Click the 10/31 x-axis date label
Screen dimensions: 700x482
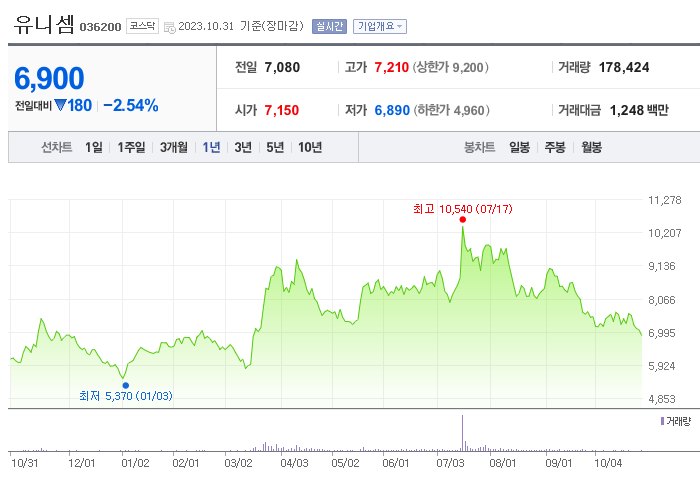tap(25, 463)
